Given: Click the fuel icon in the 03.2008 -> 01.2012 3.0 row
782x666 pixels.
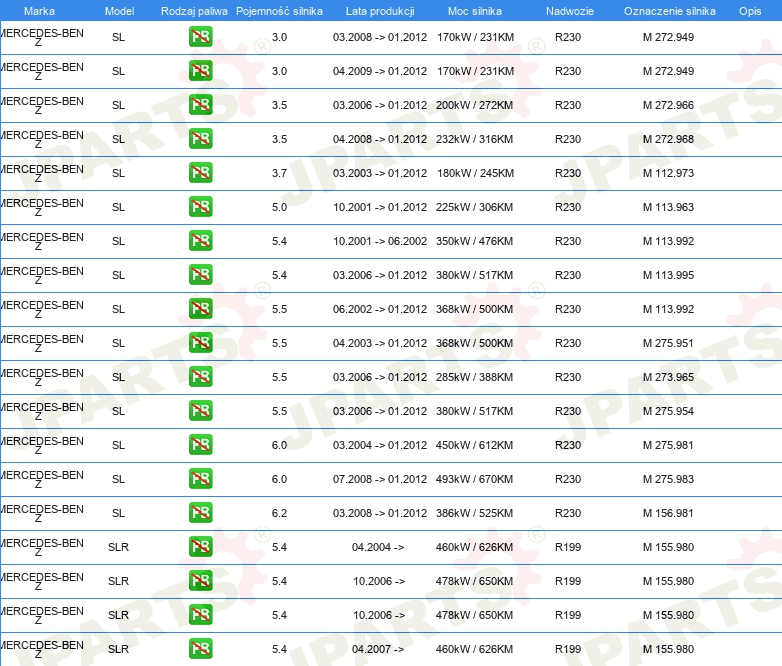Looking at the screenshot, I should click(200, 37).
